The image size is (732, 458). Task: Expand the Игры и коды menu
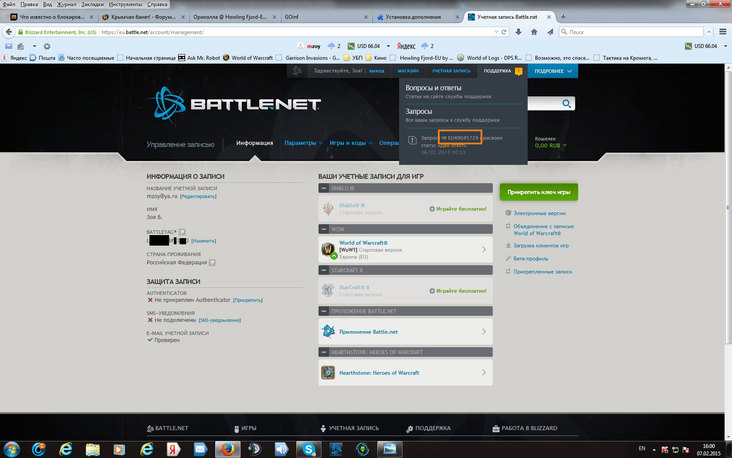351,143
